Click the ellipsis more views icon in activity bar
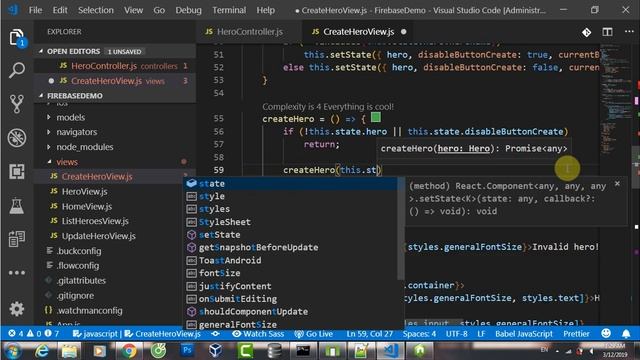640x360 pixels. tap(16, 273)
